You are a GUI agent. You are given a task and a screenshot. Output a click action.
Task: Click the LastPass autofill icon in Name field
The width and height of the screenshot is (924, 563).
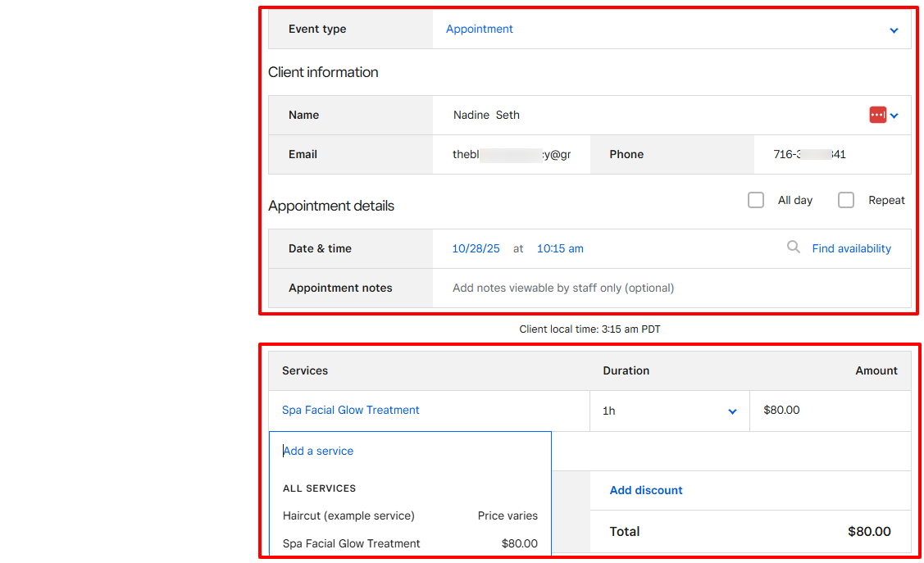879,115
